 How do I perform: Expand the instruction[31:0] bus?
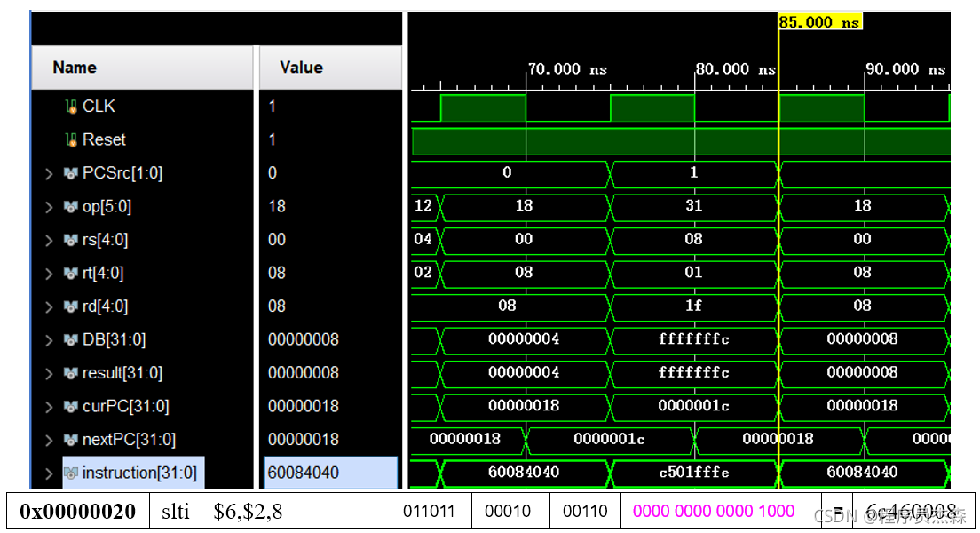tap(49, 474)
